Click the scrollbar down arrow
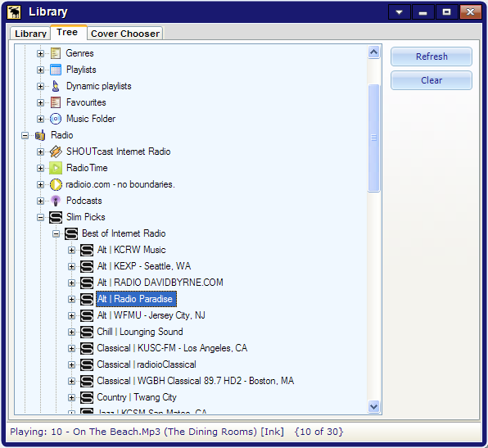 [373, 406]
